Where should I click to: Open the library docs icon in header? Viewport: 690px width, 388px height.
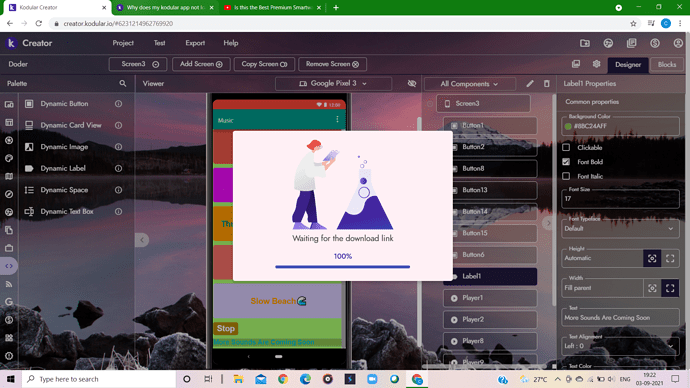[631, 43]
